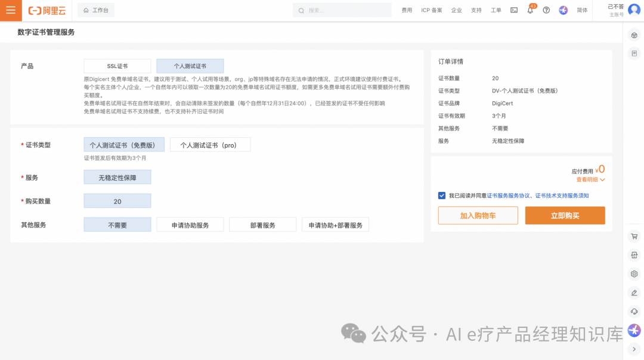
Task: Click the purchase quantity 20 field
Action: pyautogui.click(x=117, y=201)
